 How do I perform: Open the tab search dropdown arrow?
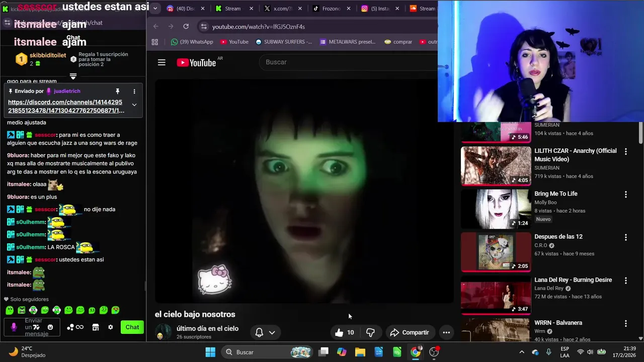point(155,8)
